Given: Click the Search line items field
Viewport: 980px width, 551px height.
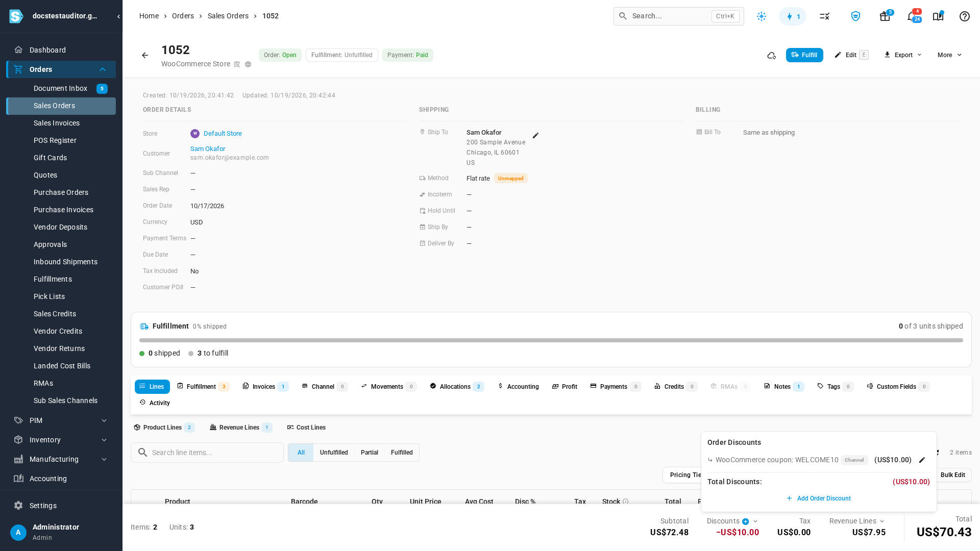Looking at the screenshot, I should (207, 453).
